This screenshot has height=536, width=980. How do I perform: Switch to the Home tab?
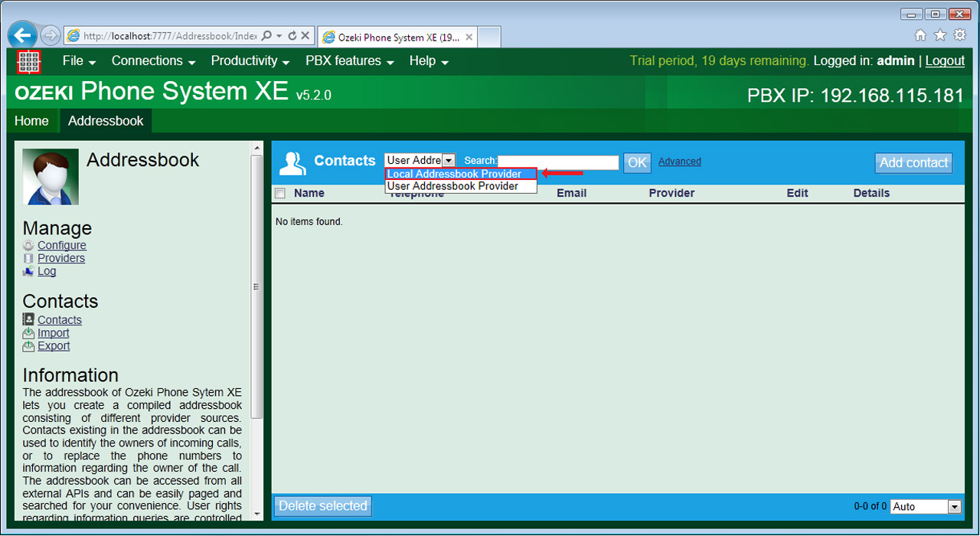coord(31,121)
